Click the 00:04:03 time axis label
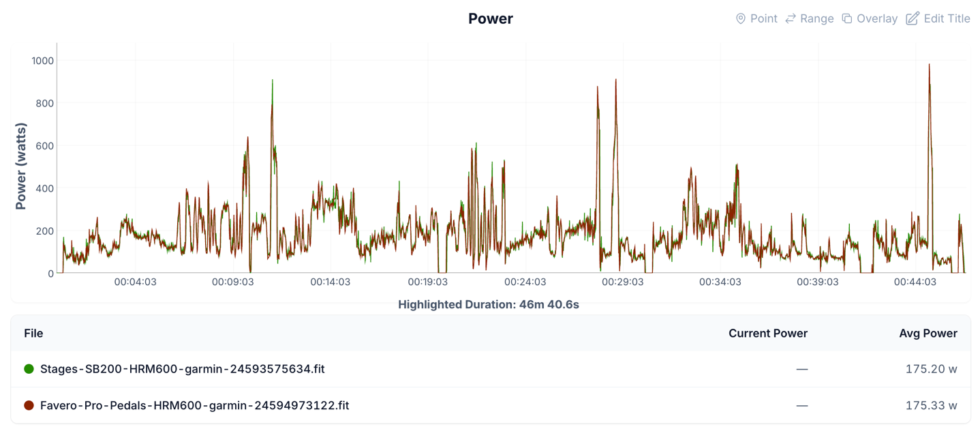 (136, 282)
